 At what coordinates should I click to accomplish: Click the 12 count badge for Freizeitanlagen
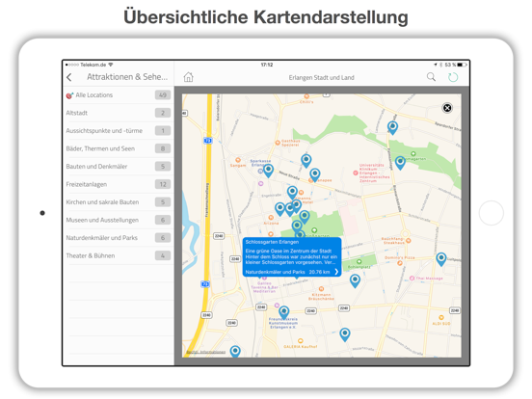pos(163,184)
